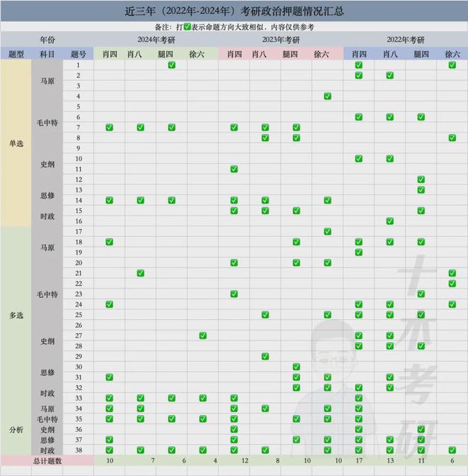This screenshot has height=476, width=468.
Task: Click the row 14 checkmark under 2024 肖八
Action: (x=140, y=200)
